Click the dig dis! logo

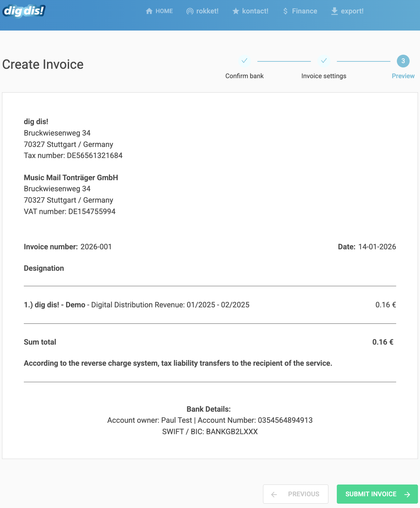24,11
